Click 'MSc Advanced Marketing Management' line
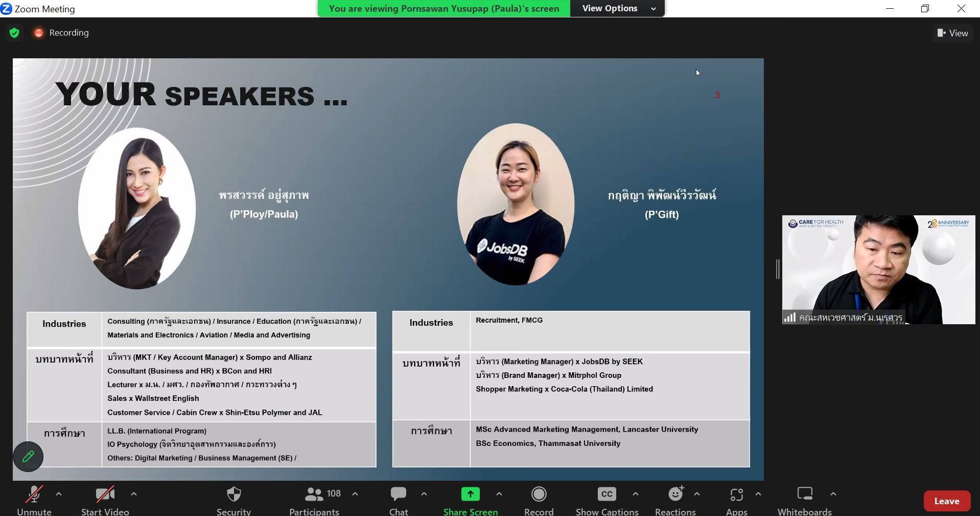980x516 pixels. tap(587, 430)
